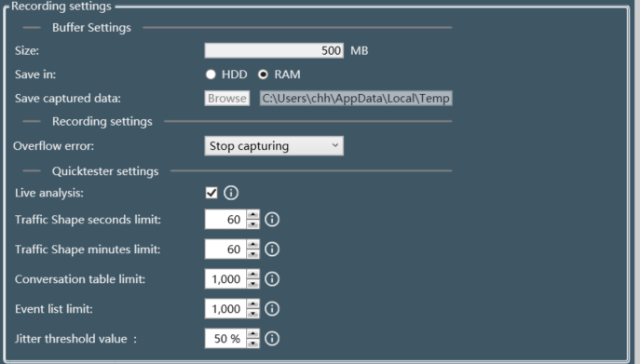Show info for Jitter threshold value
This screenshot has height=364, width=640.
(272, 339)
